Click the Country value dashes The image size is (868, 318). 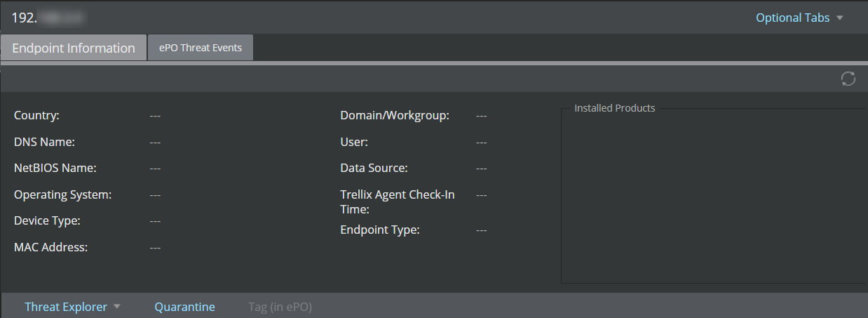(x=155, y=115)
